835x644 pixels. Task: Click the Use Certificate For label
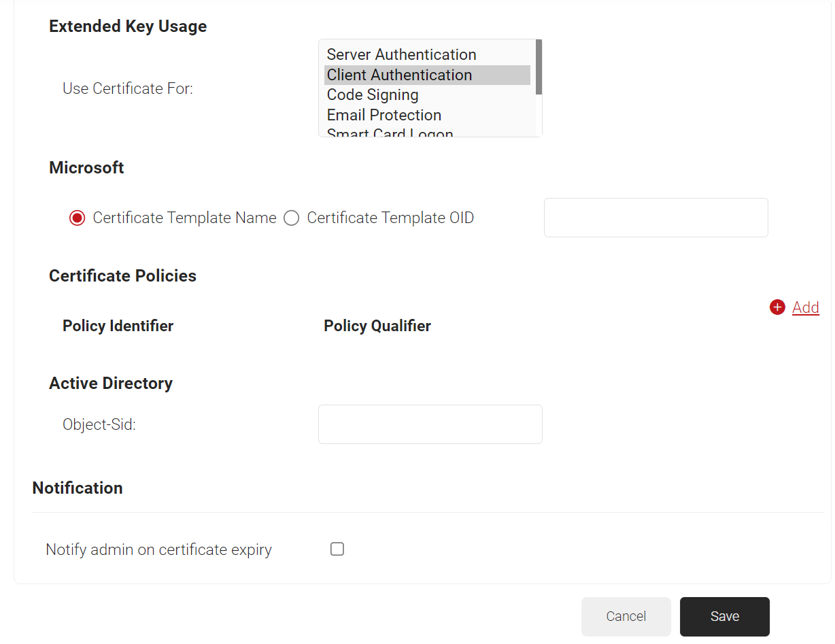[x=128, y=88]
